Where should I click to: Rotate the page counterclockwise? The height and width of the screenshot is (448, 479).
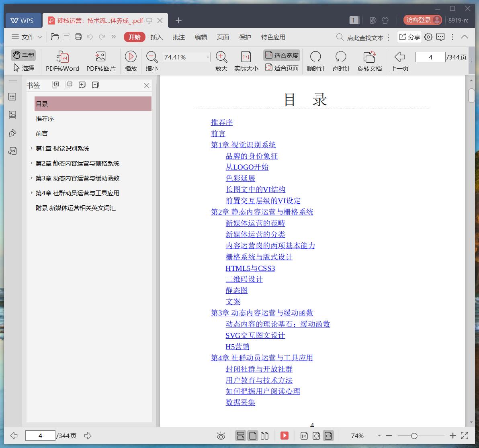coord(341,61)
